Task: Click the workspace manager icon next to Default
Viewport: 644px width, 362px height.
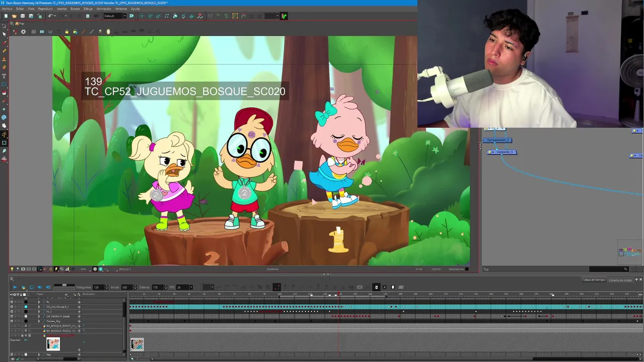Action: (131, 16)
